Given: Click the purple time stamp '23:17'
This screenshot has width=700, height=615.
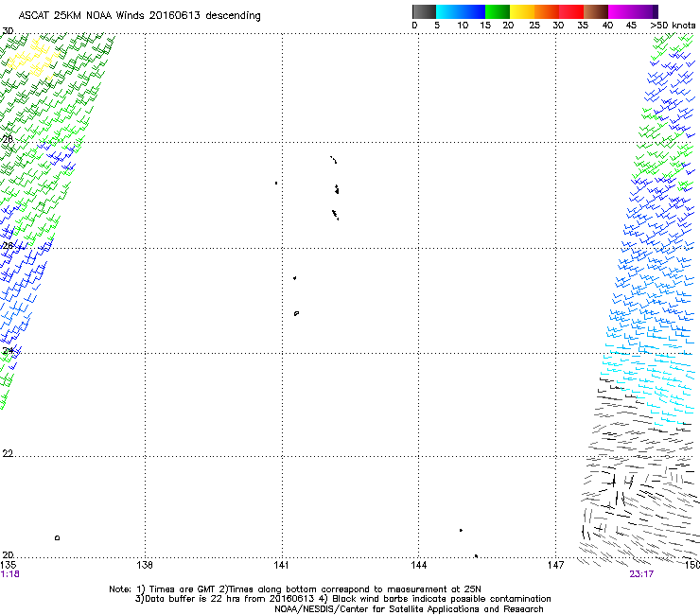Looking at the screenshot, I should 641,574.
